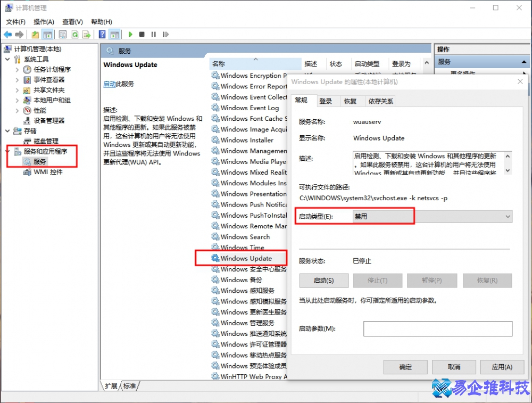
Task: Click inside the 启动参数(M) input field
Action: (x=437, y=328)
